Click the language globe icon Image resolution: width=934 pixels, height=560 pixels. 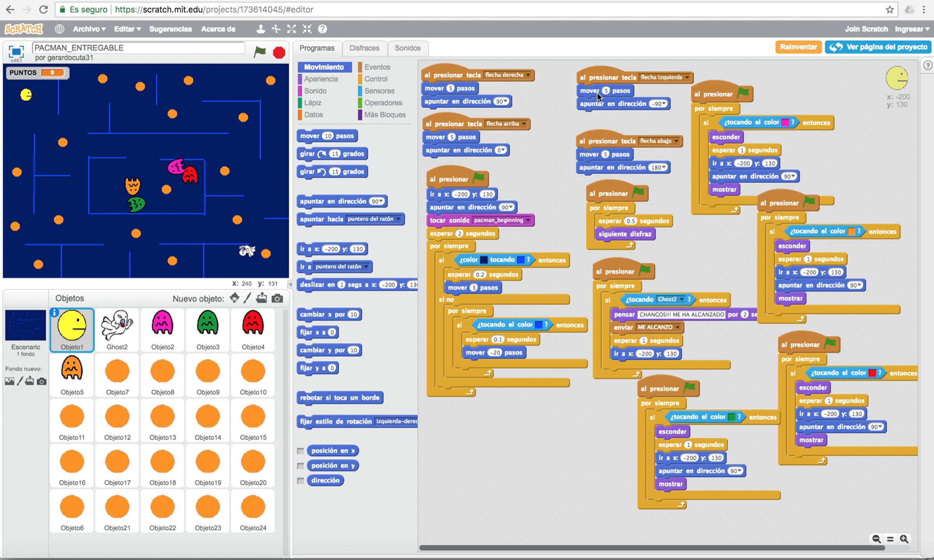[x=59, y=29]
